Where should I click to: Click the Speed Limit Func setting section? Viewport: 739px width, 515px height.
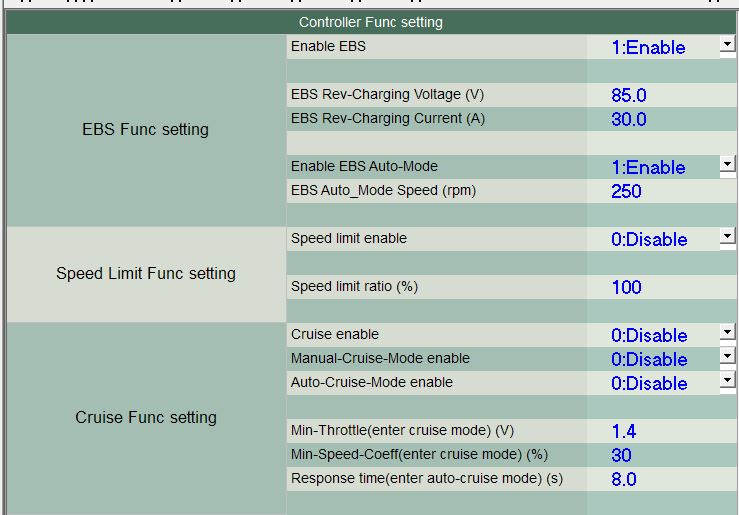click(x=145, y=274)
